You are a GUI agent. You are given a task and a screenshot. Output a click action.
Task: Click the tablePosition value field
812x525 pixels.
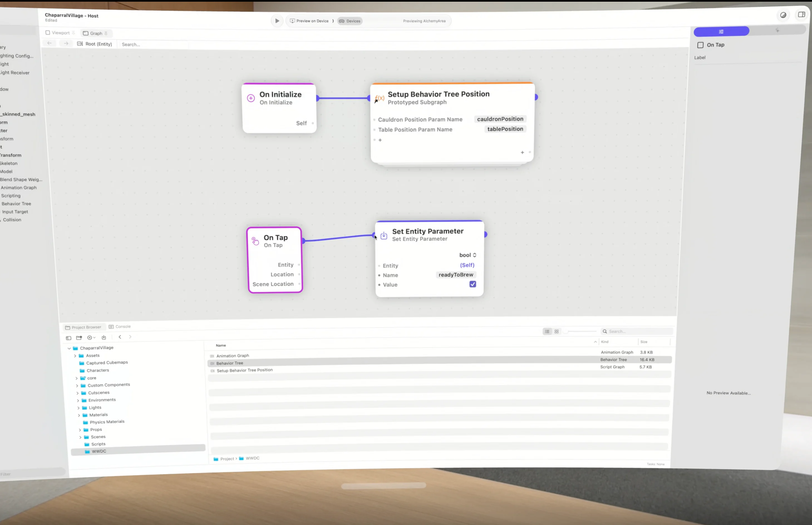(505, 129)
